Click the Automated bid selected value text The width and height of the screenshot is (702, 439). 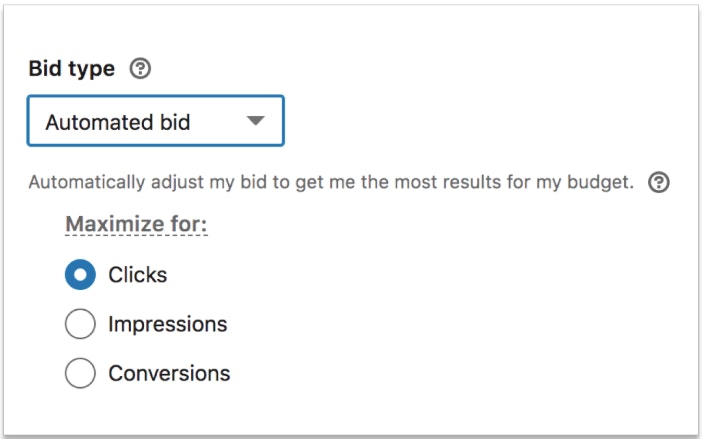118,122
